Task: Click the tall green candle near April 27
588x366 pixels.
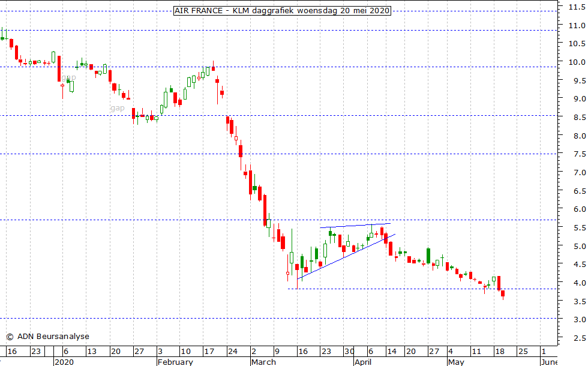Action: (428, 256)
